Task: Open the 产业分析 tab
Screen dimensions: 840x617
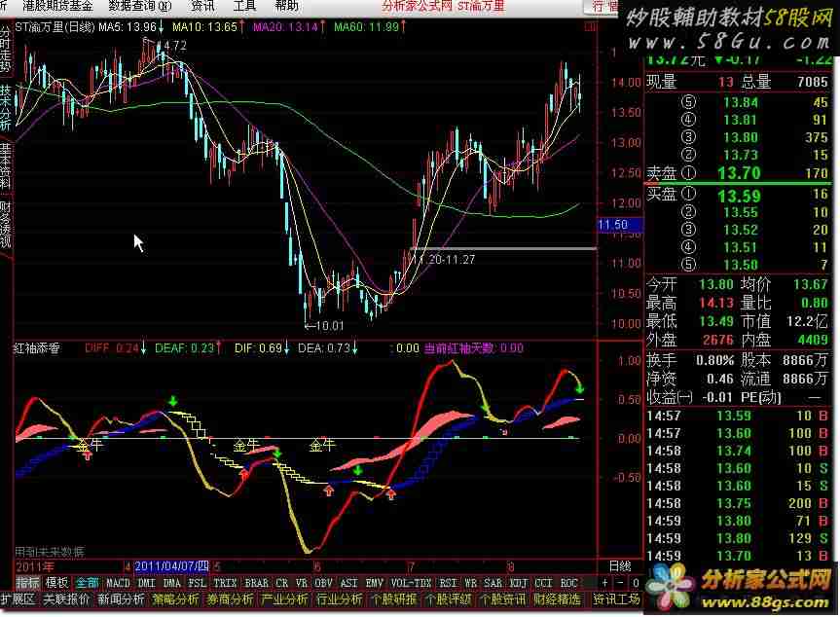Action: pos(285,599)
